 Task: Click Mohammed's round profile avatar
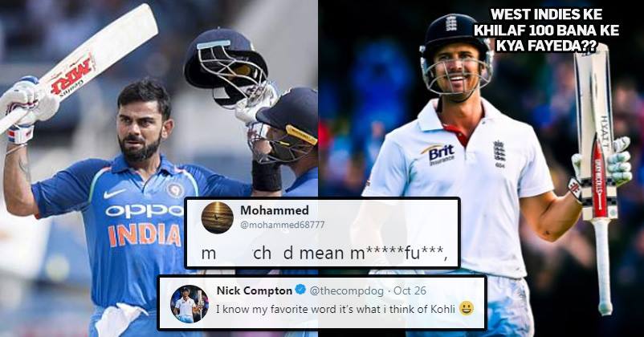[218, 218]
